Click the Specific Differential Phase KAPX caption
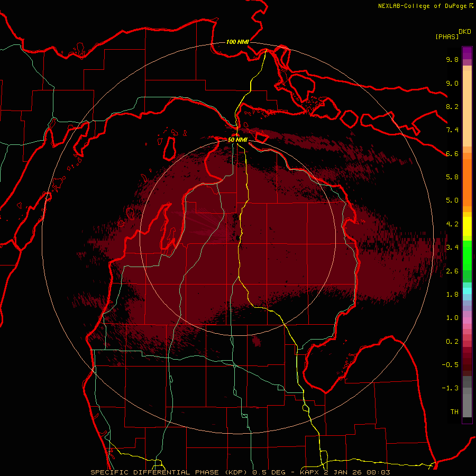Image resolution: width=476 pixels, height=476 pixels. pyautogui.click(x=241, y=472)
